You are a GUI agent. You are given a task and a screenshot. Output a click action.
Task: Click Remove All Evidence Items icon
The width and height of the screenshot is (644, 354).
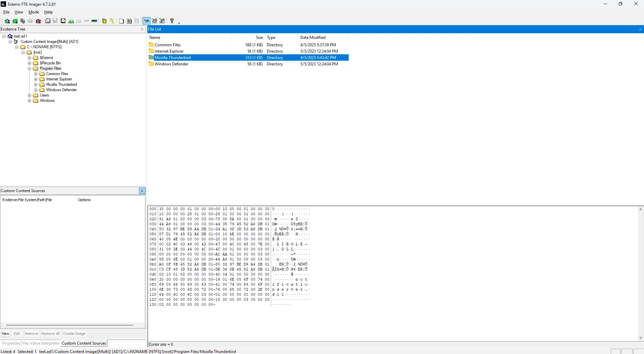(38, 21)
